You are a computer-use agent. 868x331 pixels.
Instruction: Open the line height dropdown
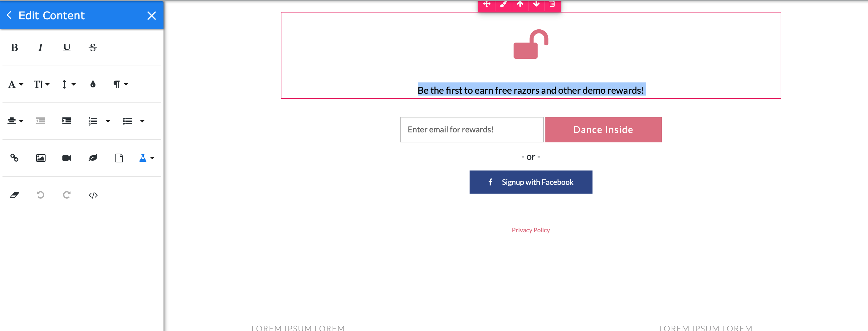click(68, 84)
